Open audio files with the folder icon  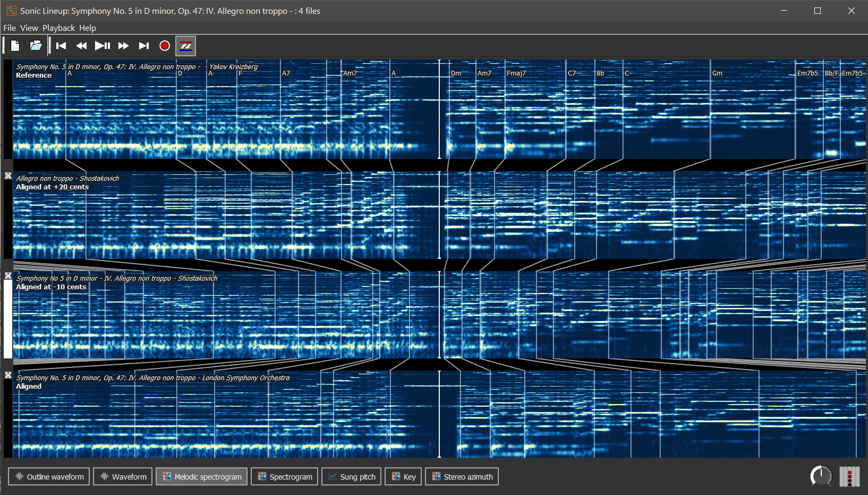pyautogui.click(x=36, y=46)
